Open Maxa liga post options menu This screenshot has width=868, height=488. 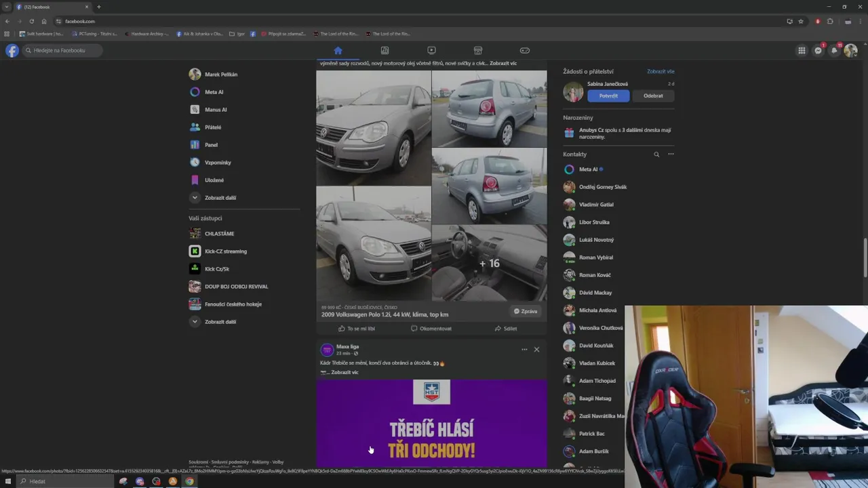524,350
